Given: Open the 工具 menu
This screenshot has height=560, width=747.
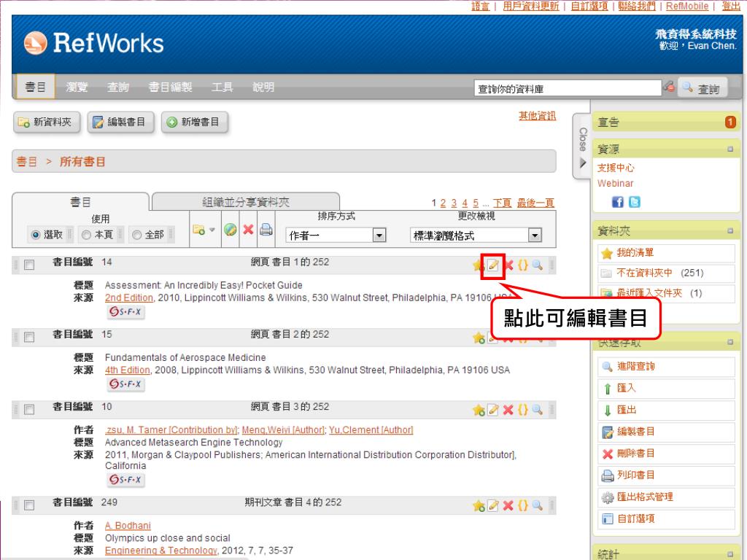Looking at the screenshot, I should tap(222, 87).
